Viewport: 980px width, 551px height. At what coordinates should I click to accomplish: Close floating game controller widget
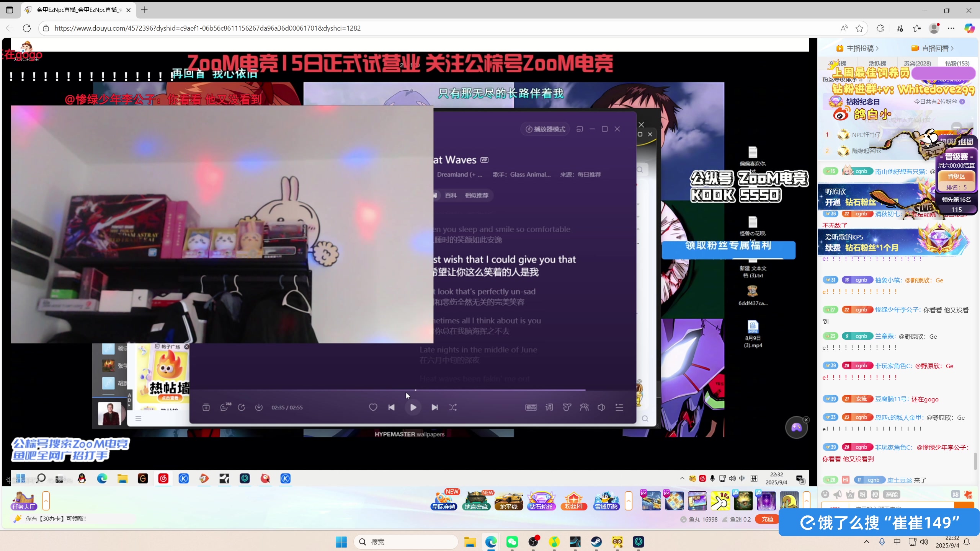[806, 420]
